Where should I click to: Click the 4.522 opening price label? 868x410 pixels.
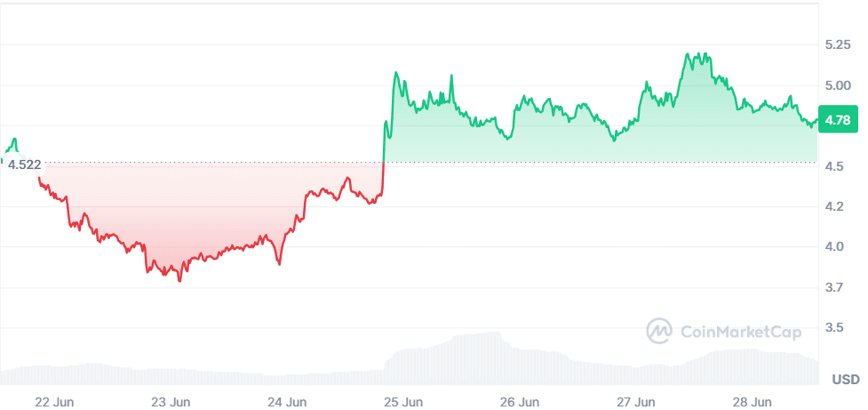click(24, 164)
